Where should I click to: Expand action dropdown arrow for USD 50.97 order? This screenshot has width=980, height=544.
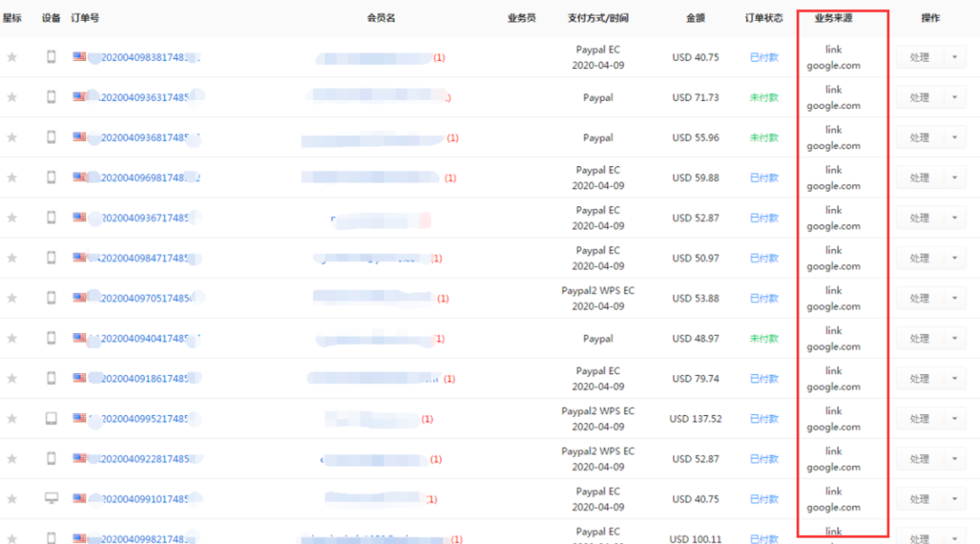click(955, 258)
